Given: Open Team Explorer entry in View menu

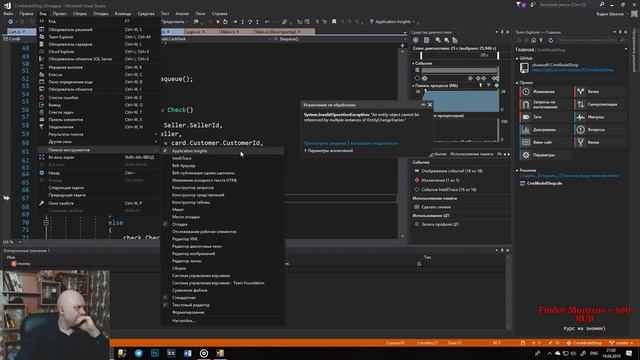Looking at the screenshot, I should click(98, 37).
